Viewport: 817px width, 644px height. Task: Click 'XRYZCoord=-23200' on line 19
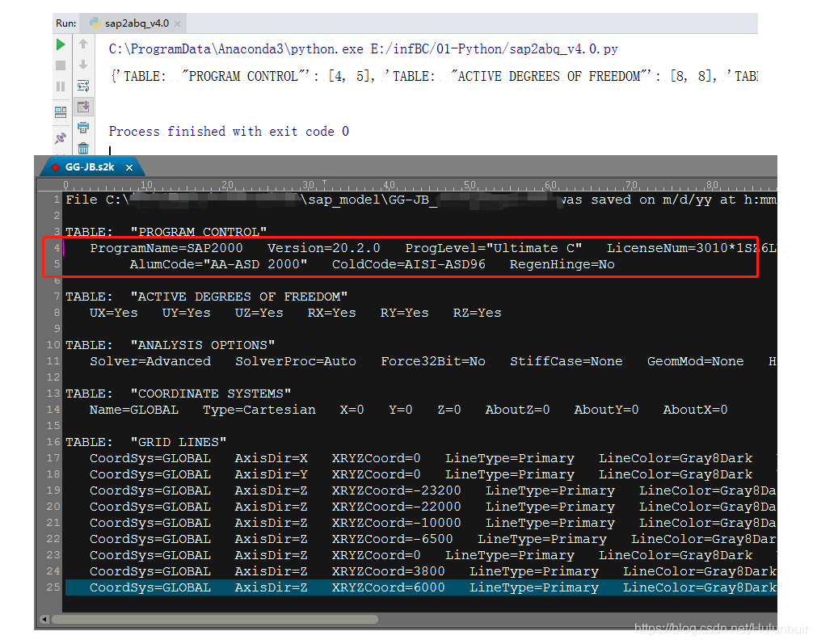coord(397,490)
